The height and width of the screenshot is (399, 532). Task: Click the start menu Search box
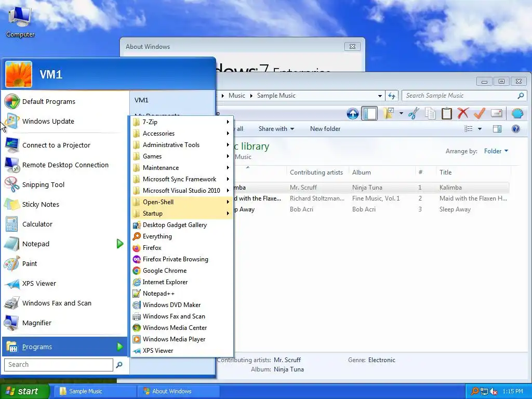58,365
